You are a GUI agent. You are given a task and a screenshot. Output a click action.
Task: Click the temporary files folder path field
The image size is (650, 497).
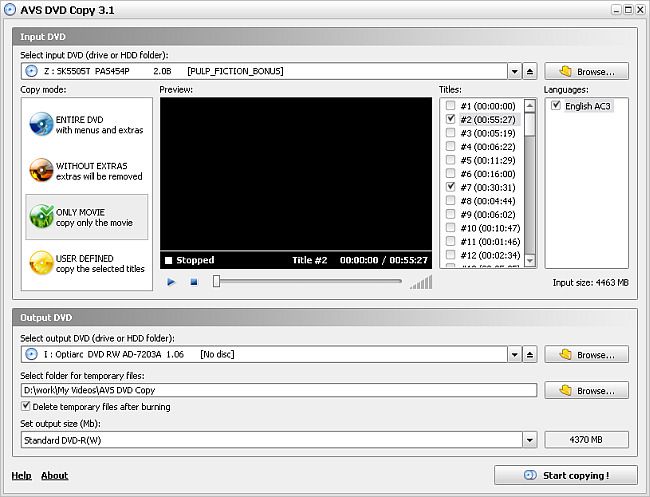(279, 390)
